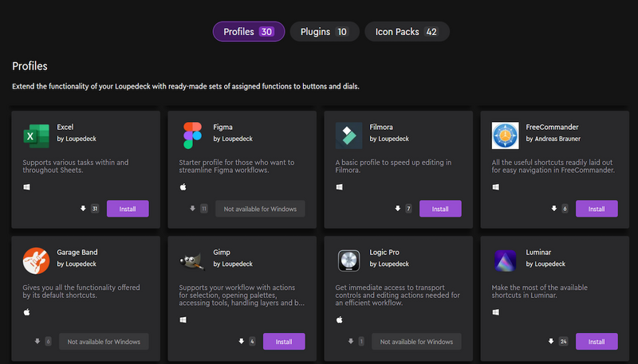Click the Luminar triangle icon
This screenshot has width=638, height=364.
click(505, 260)
